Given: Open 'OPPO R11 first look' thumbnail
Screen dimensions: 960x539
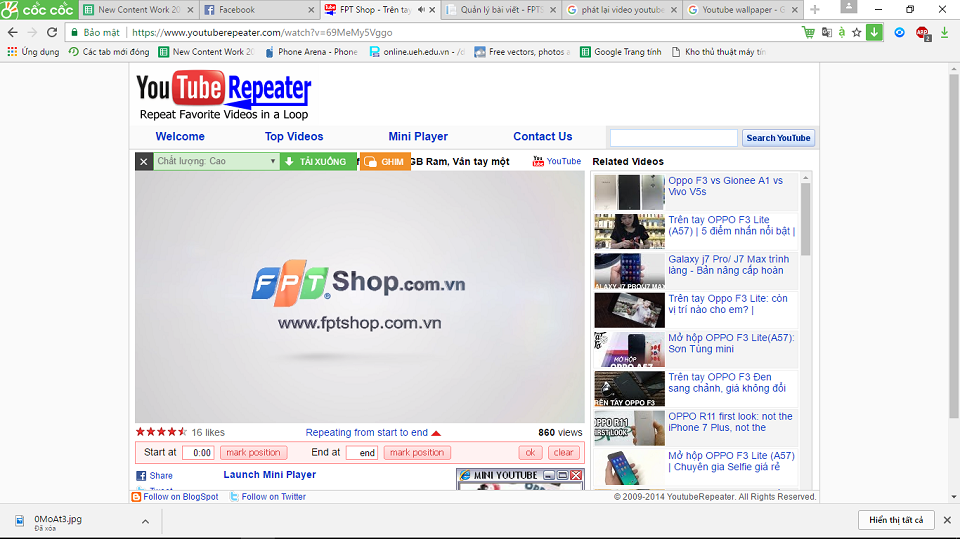Looking at the screenshot, I should 629,428.
